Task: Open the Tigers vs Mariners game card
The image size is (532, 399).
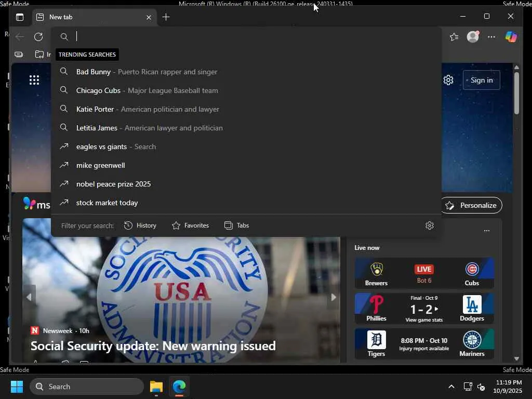Action: pyautogui.click(x=424, y=344)
